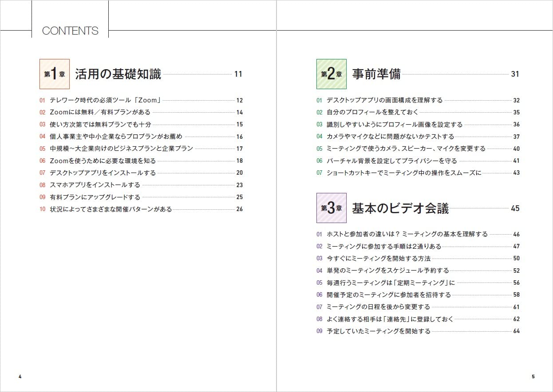Click page number 64 for 予定していたミーティングを開始する

[x=516, y=331]
